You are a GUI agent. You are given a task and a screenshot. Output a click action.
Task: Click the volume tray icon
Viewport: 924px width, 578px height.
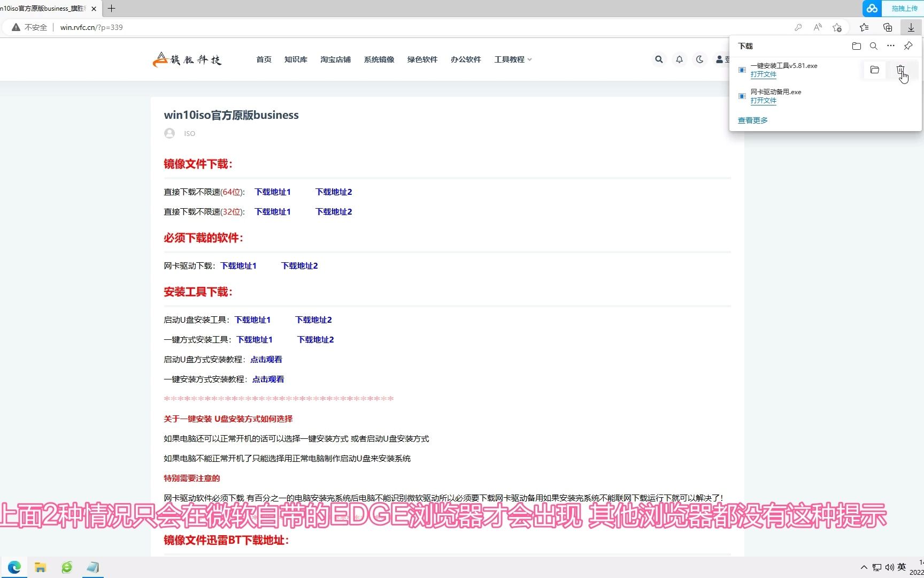coord(889,567)
